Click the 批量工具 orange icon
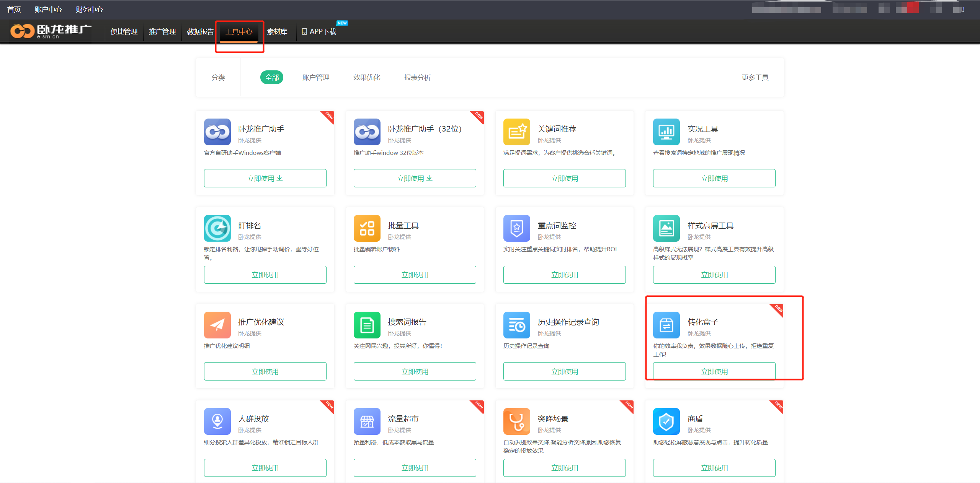 click(x=367, y=228)
